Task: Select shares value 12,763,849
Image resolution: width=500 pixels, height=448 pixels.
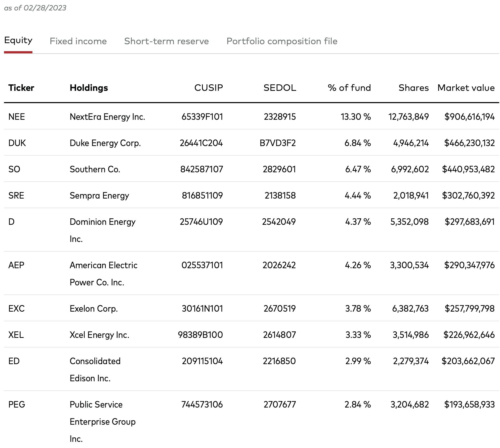Action: coord(409,117)
